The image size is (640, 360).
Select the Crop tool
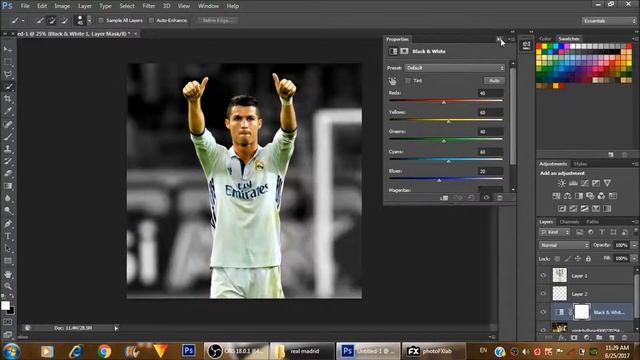click(x=8, y=99)
